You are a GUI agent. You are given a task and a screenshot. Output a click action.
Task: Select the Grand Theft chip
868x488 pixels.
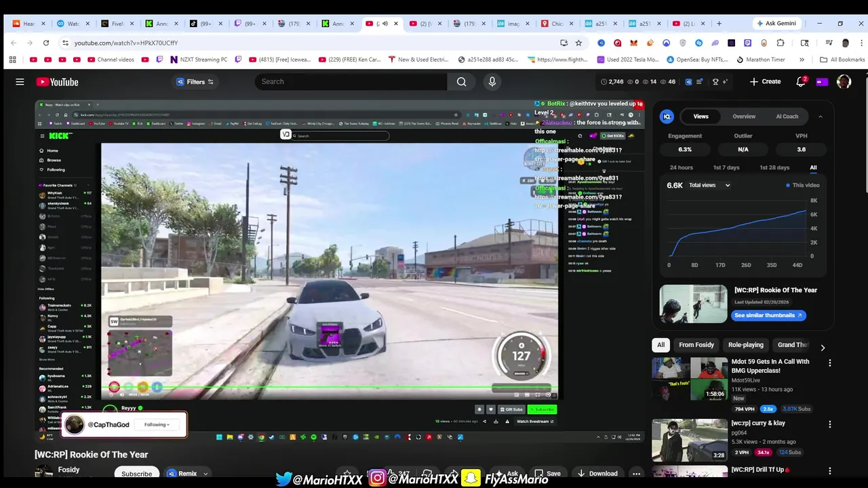(792, 345)
